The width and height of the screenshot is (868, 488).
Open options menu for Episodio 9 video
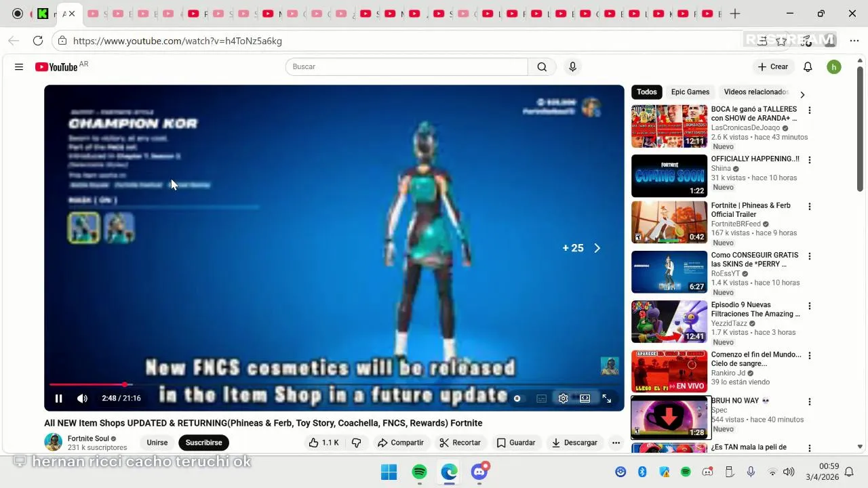(x=809, y=306)
